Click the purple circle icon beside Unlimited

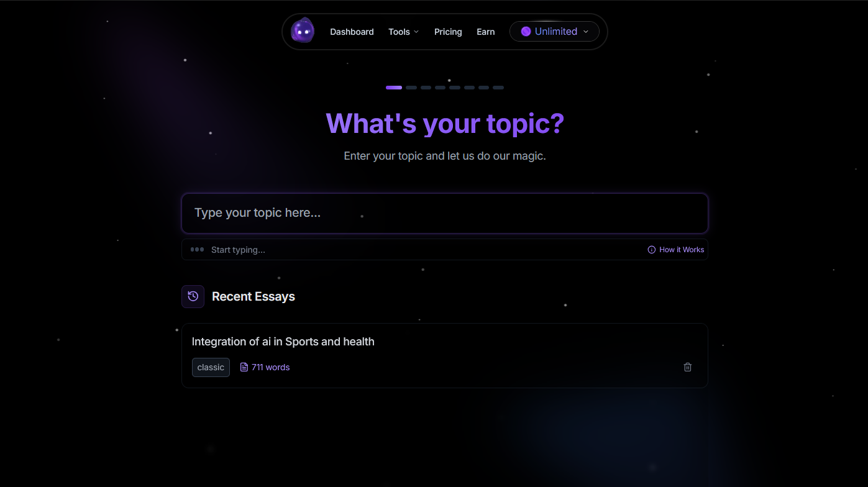pyautogui.click(x=526, y=32)
